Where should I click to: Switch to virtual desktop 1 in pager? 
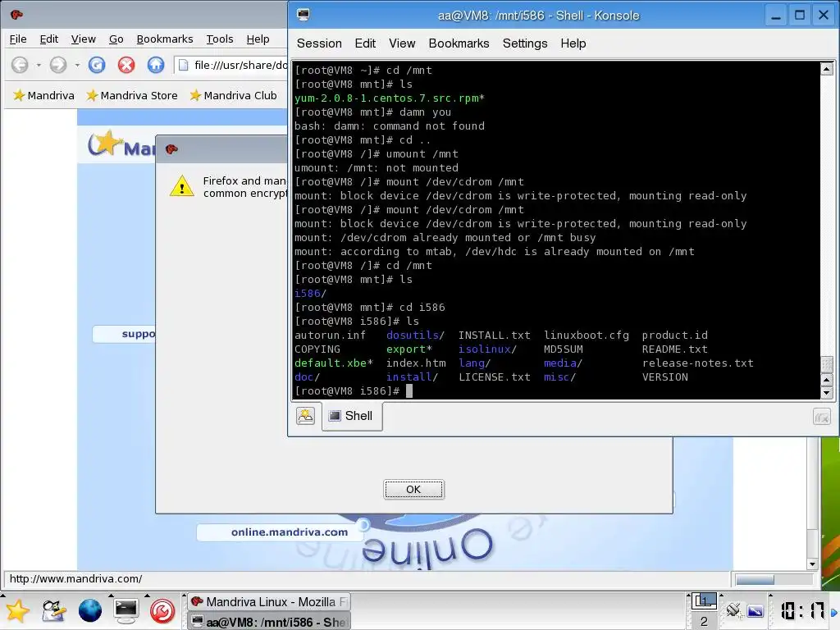coord(704,601)
